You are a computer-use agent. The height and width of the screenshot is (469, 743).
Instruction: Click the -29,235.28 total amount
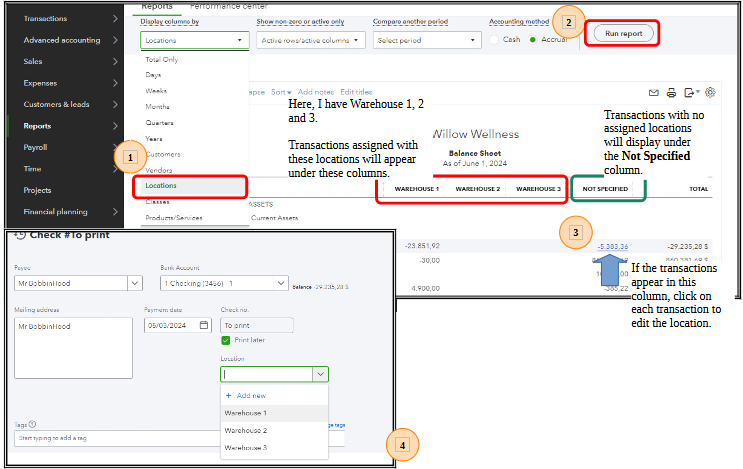(688, 246)
